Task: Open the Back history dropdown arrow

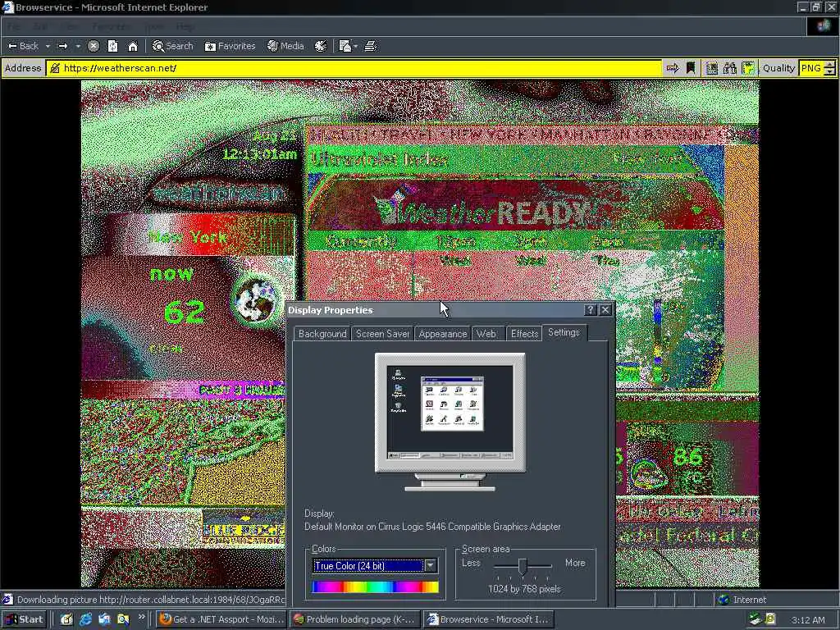Action: (x=48, y=46)
